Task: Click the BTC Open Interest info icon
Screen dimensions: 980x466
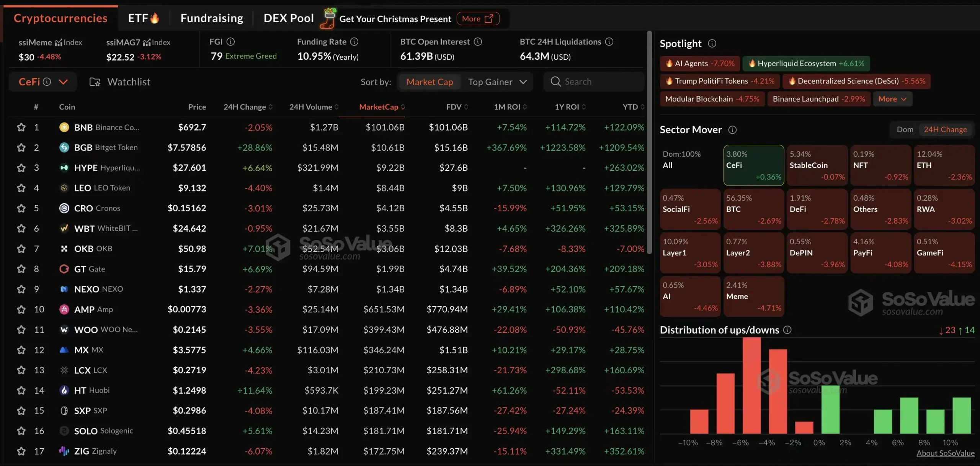Action: [478, 42]
